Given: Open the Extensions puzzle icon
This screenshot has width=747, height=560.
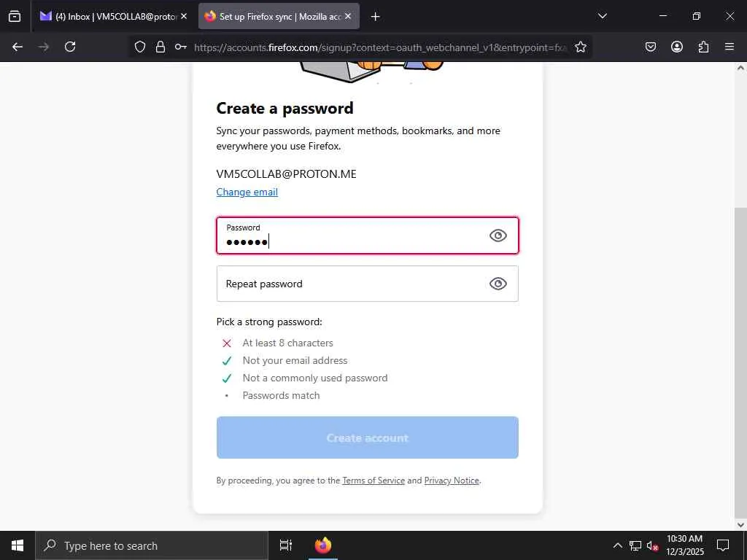Looking at the screenshot, I should [703, 47].
